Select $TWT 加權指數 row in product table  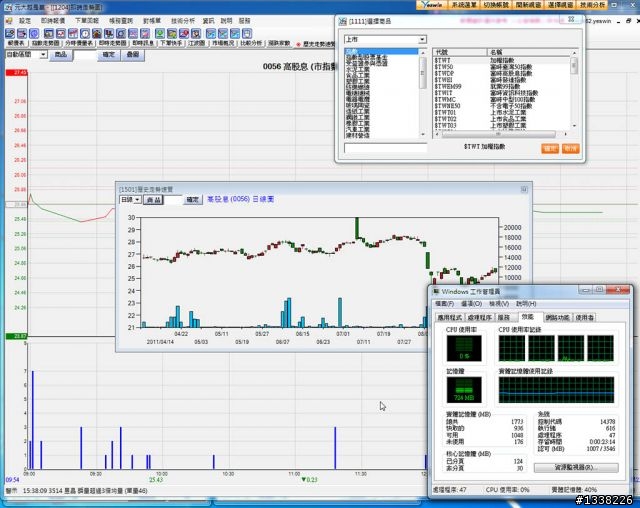[502, 60]
